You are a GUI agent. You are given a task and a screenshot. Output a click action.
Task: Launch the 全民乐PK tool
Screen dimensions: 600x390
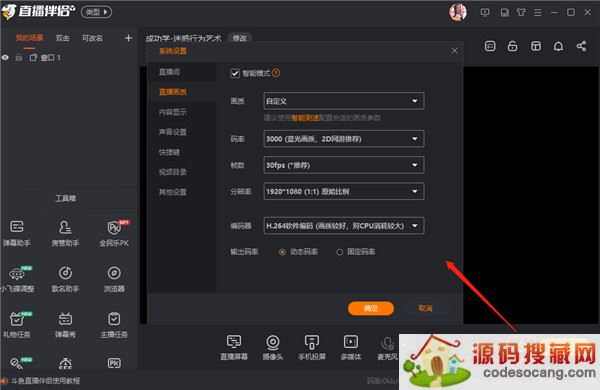[x=114, y=233]
